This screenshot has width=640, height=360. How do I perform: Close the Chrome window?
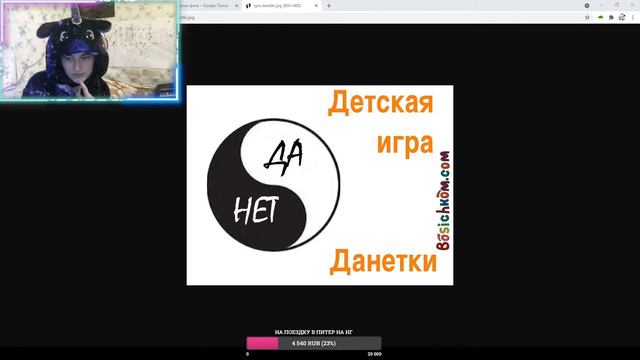point(632,5)
